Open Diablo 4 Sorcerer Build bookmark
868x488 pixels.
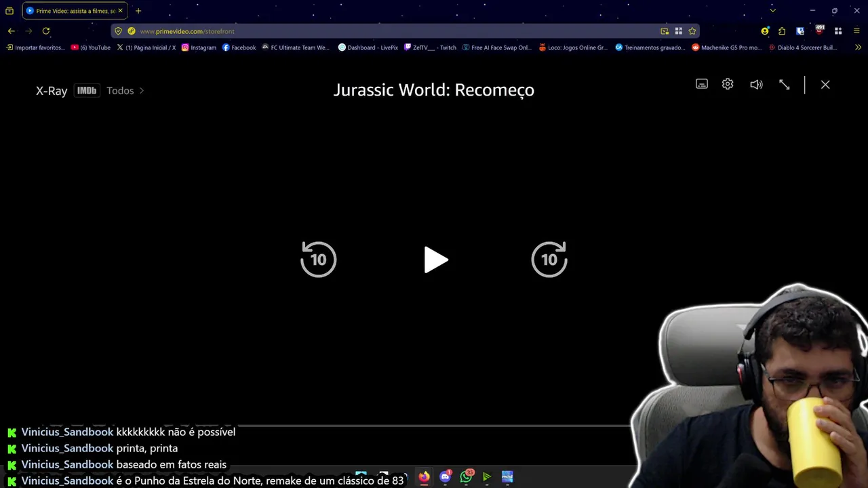click(x=803, y=47)
